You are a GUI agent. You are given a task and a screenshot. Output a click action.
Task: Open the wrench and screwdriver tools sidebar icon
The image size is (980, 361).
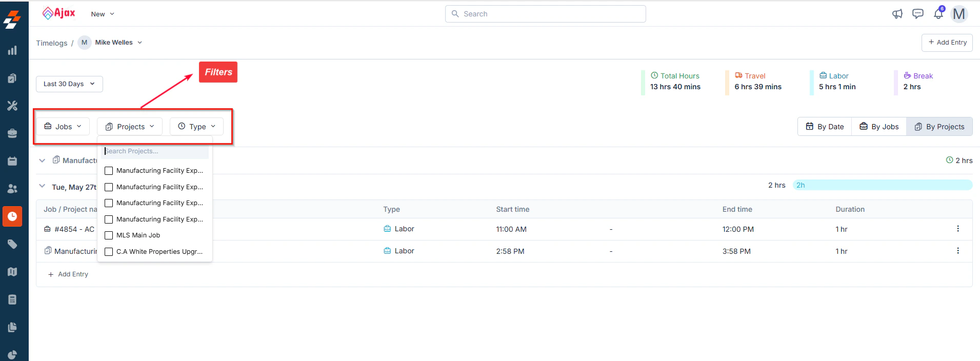pos(12,106)
